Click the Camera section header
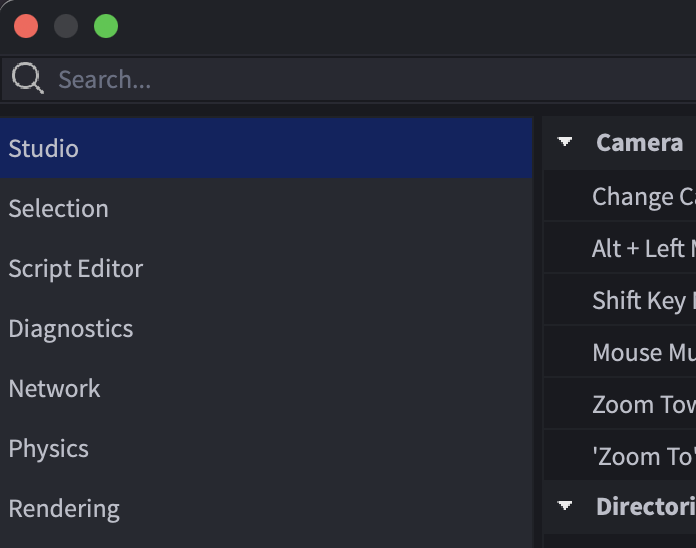The width and height of the screenshot is (696, 548). coord(620,143)
